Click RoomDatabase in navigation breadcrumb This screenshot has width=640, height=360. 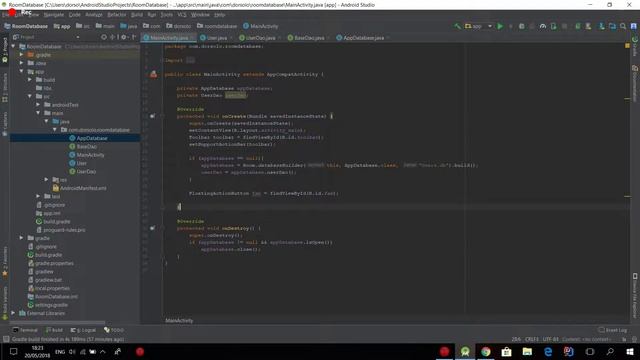(26, 26)
